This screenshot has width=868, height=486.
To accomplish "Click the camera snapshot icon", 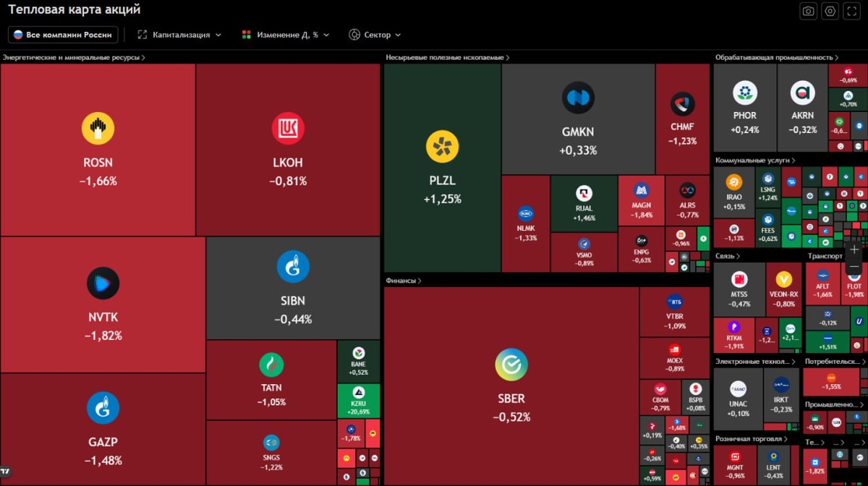I will point(808,11).
